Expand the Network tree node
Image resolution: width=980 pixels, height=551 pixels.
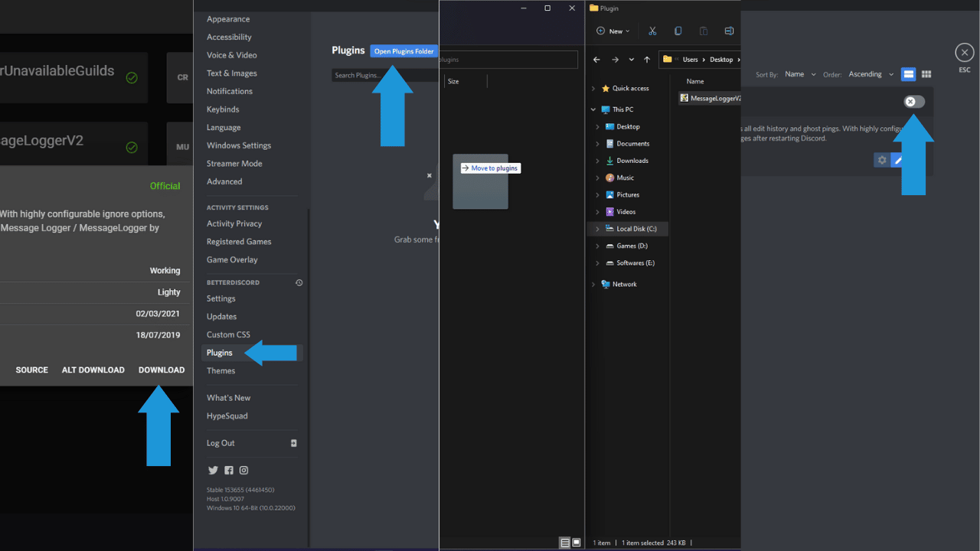click(593, 284)
